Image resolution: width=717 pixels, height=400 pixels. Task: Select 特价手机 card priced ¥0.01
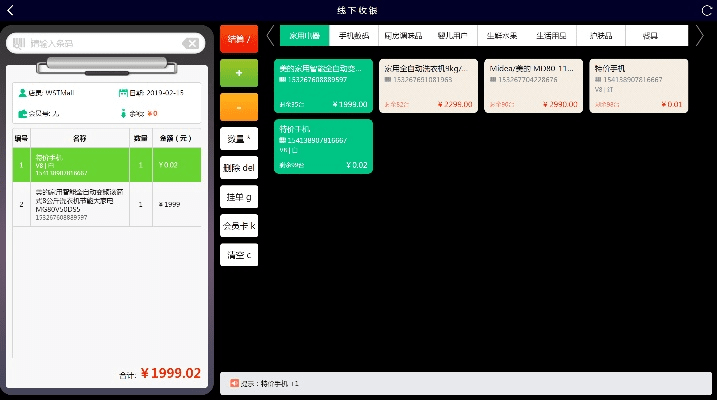(x=639, y=86)
